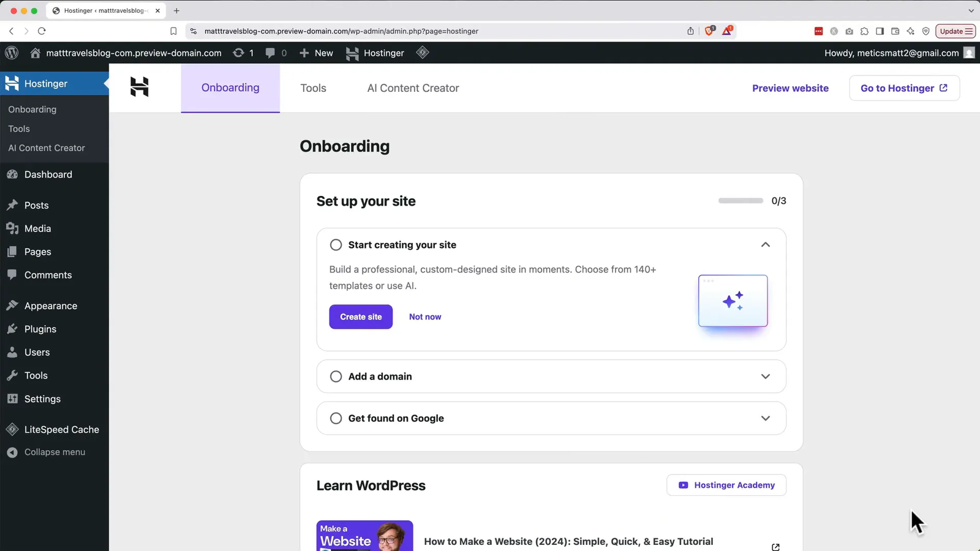Viewport: 980px width, 551px height.
Task: Switch to the Onboarding tab
Action: (x=230, y=88)
